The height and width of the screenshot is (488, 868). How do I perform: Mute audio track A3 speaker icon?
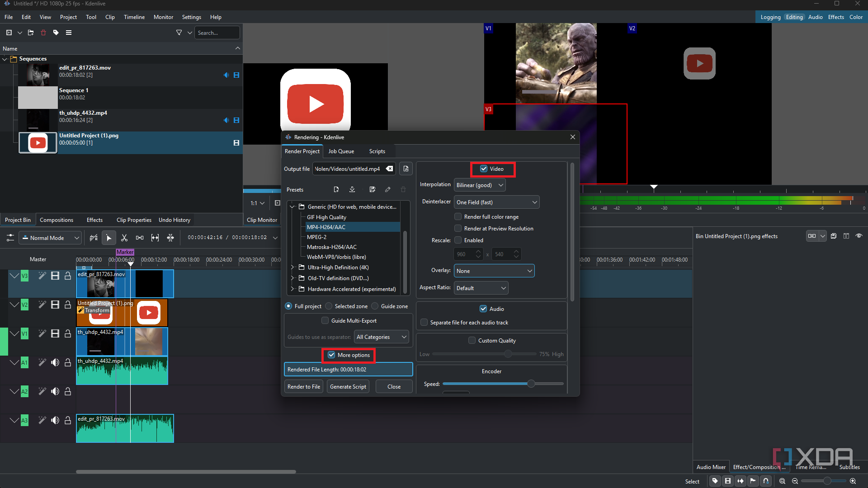tap(55, 420)
